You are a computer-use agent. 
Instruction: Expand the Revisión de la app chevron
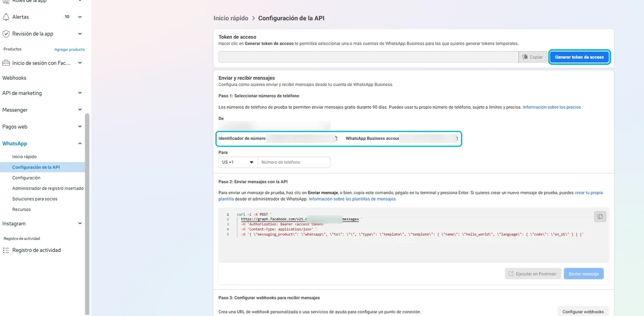[80, 34]
